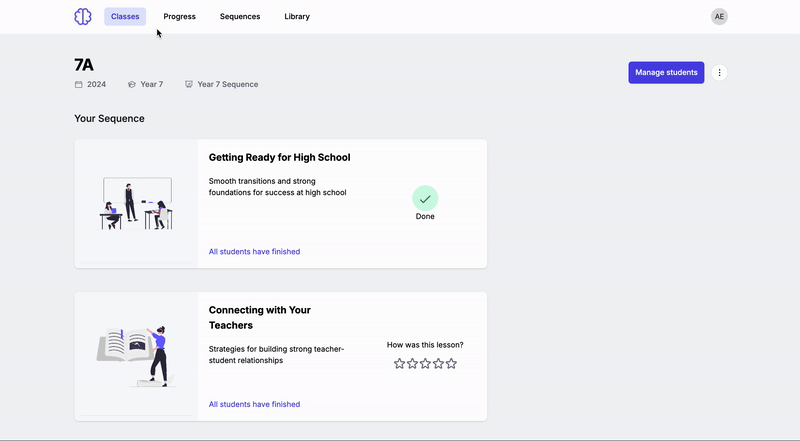Open the Progress tab

tap(180, 17)
